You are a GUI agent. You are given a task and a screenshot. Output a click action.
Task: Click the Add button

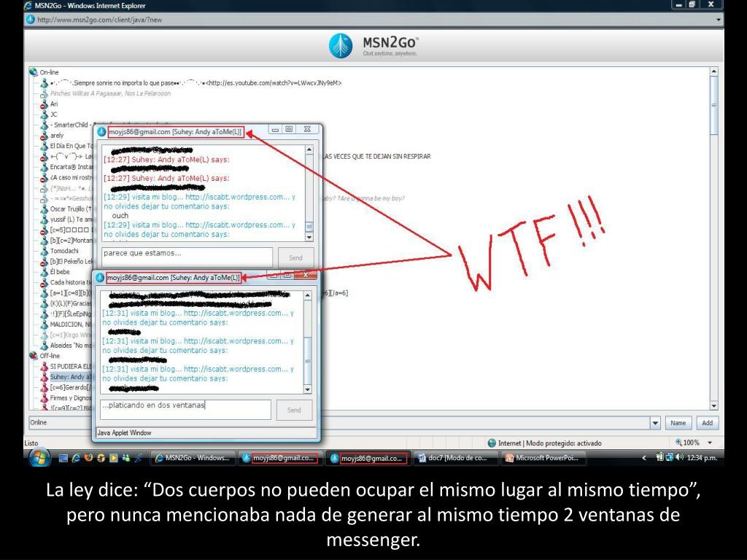coord(708,423)
